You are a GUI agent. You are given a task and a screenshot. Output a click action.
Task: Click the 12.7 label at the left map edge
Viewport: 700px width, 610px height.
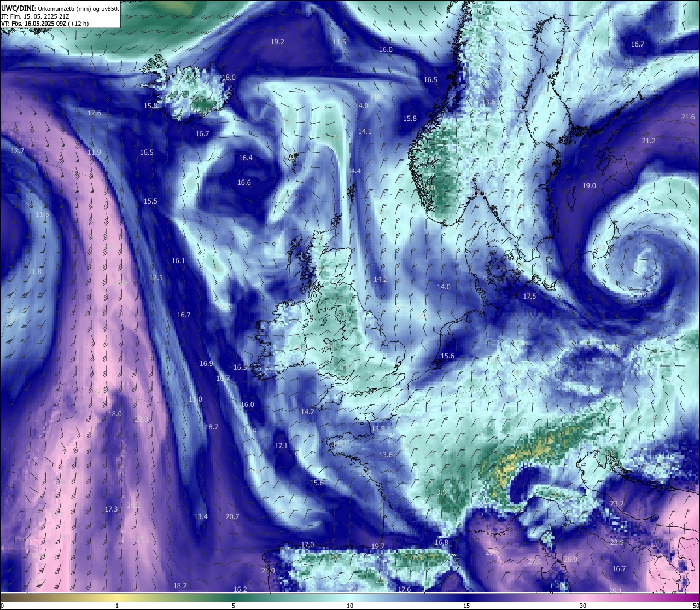click(17, 150)
